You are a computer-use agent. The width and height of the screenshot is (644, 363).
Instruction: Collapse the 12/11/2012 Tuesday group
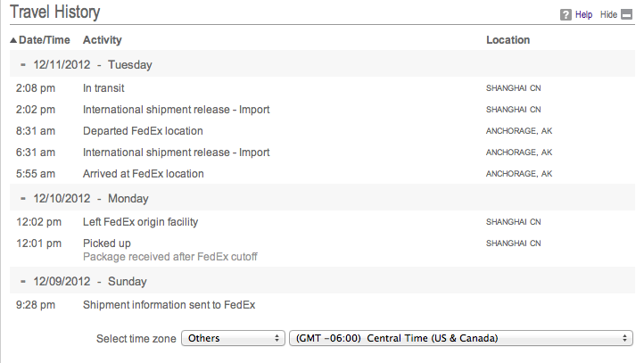coord(22,65)
